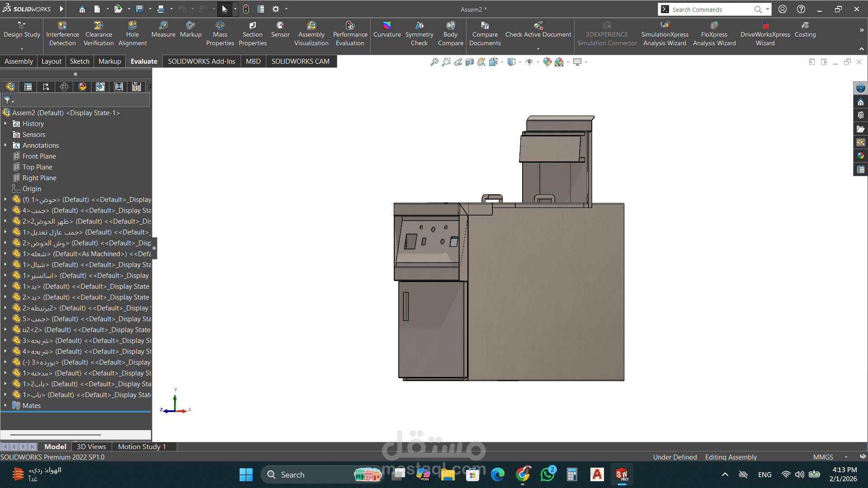This screenshot has width=868, height=488.
Task: Click the Zoom to Fit icon
Action: point(434,62)
